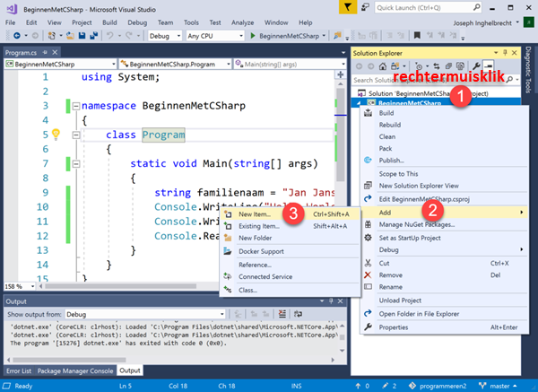Click the Save floppy disk icon
The width and height of the screenshot is (538, 392).
coord(82,35)
